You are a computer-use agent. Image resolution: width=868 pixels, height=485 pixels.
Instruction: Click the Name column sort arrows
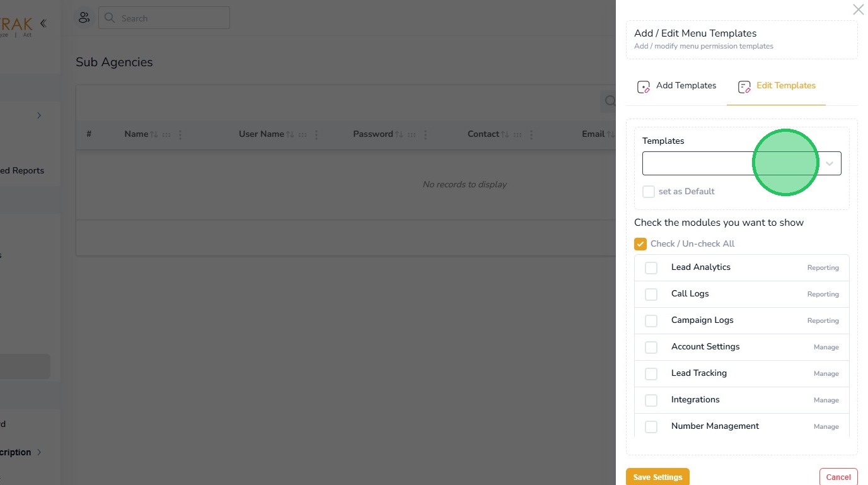pos(154,134)
